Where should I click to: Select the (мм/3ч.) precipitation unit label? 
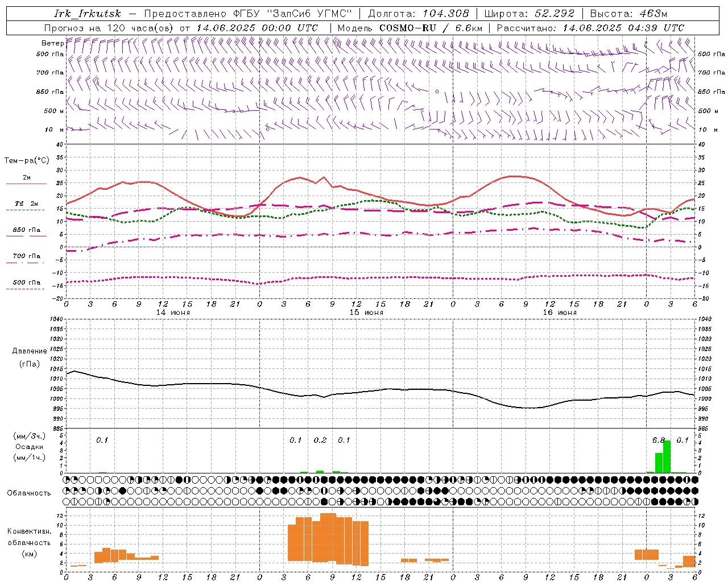click(30, 436)
